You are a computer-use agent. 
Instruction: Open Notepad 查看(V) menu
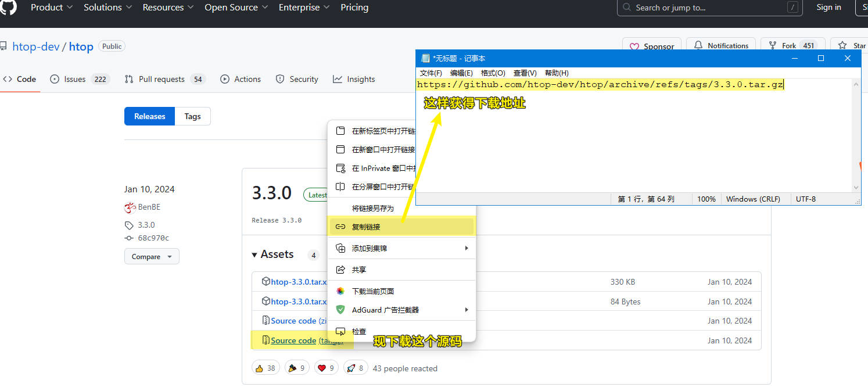[x=525, y=73]
